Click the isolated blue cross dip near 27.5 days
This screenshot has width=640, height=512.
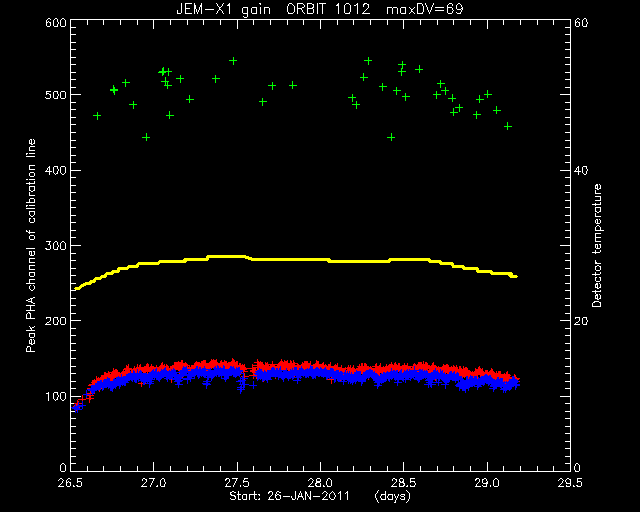(241, 389)
